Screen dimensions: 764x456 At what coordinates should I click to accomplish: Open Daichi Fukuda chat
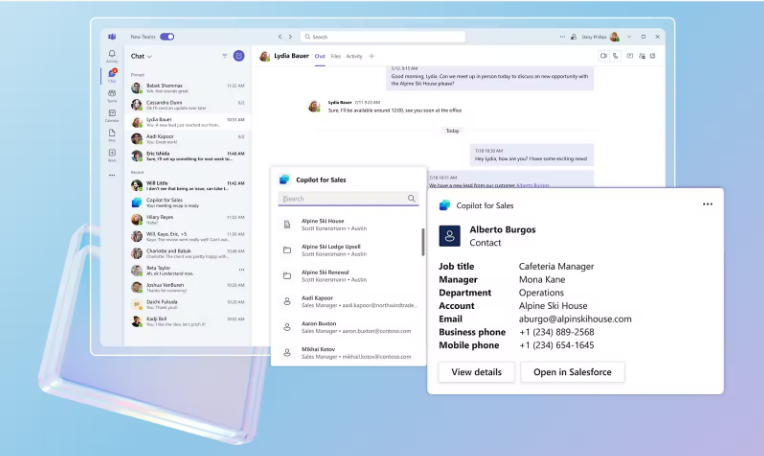pos(188,304)
